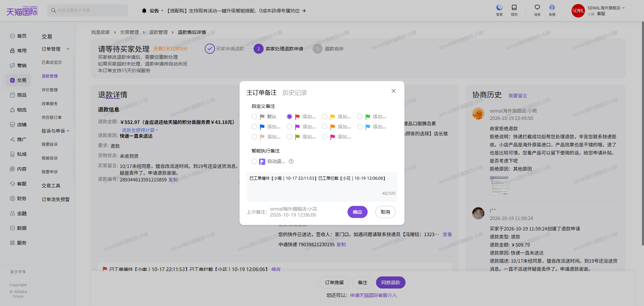Select the dark blue flag radio option
This screenshot has width=644, height=306.
coord(254,127)
